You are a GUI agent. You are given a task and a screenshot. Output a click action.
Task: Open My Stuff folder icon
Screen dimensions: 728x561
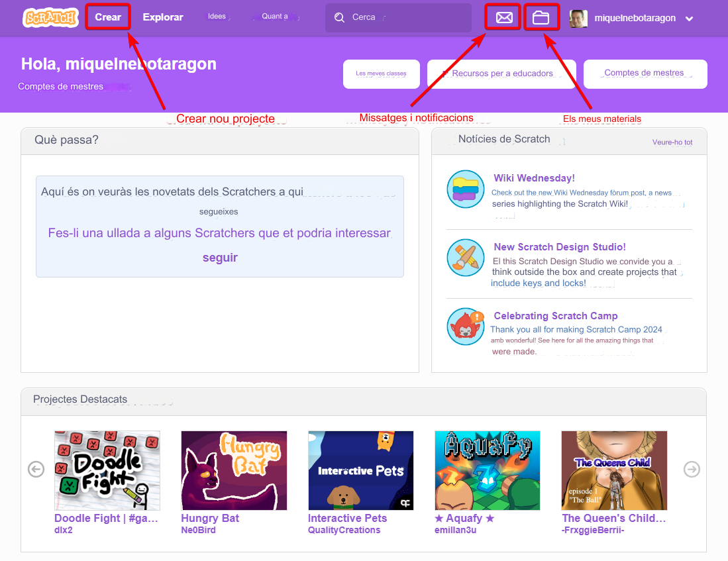click(541, 18)
